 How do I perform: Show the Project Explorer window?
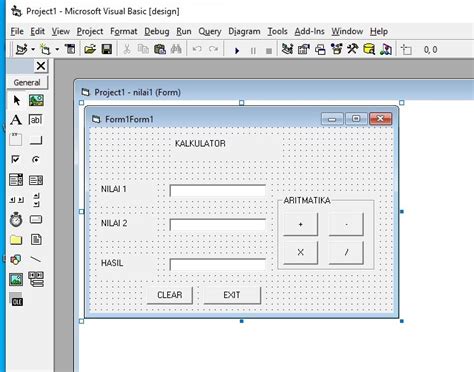(287, 49)
